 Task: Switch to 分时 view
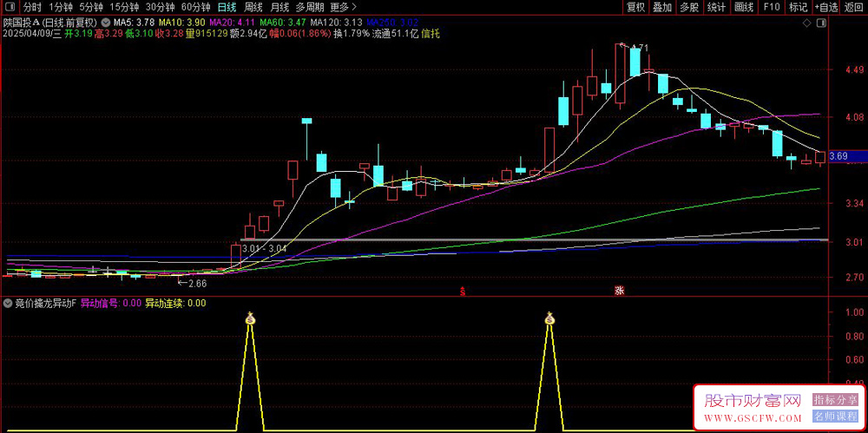(x=33, y=7)
